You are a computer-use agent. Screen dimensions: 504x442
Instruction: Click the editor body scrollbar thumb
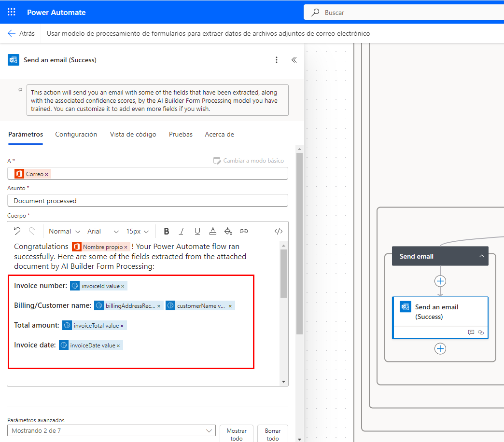(283, 274)
